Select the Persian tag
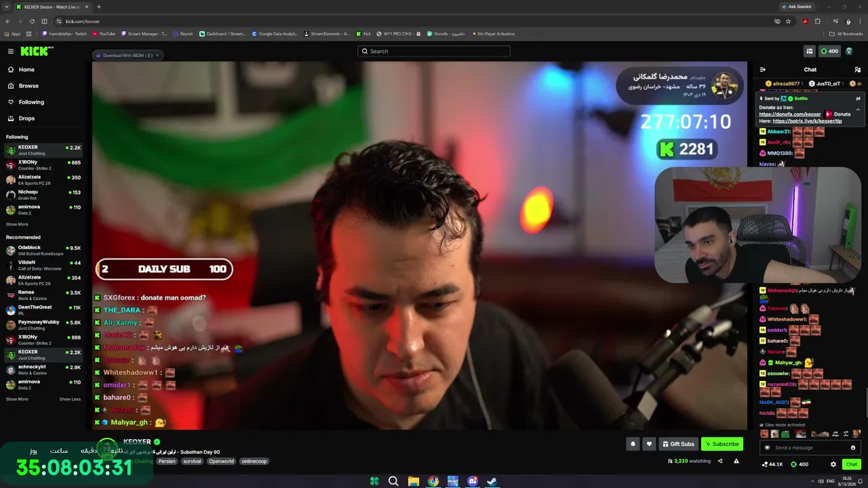Image resolution: width=868 pixels, height=488 pixels. coord(167,462)
